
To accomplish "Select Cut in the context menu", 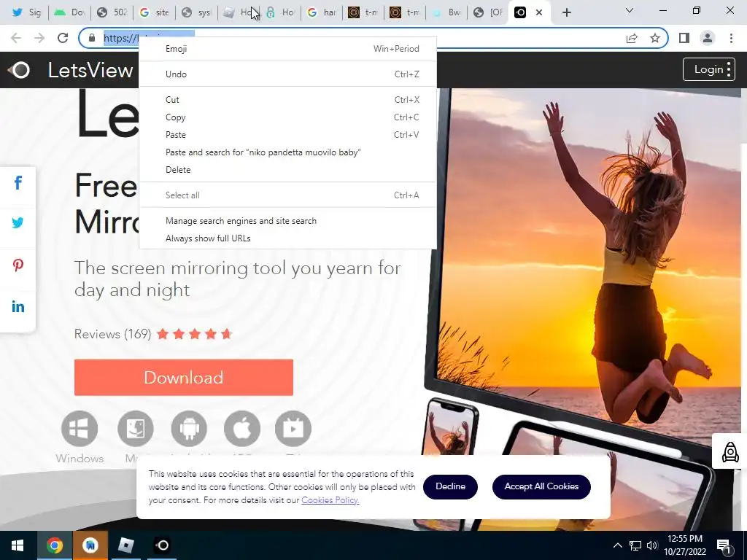I will [287, 99].
